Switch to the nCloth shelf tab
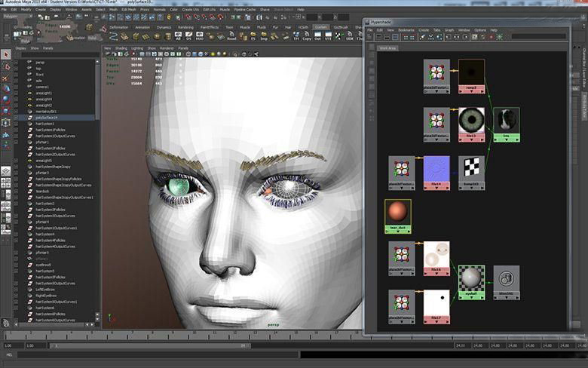 pos(303,27)
